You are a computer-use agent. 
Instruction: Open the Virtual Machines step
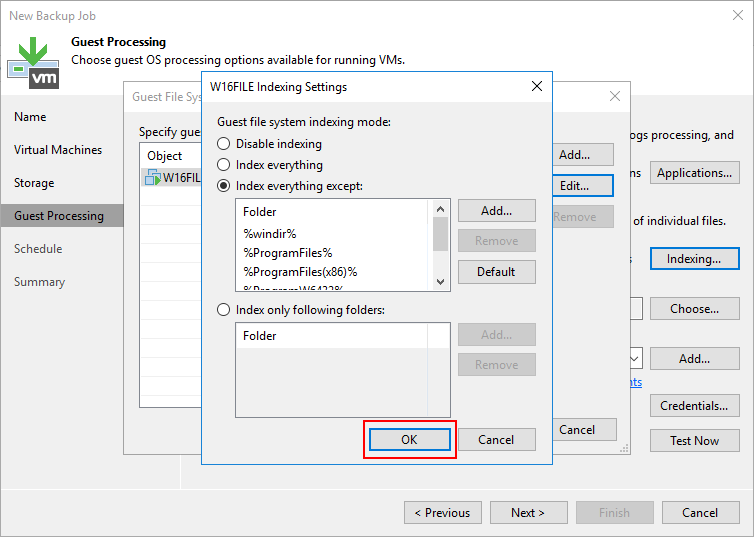[58, 150]
